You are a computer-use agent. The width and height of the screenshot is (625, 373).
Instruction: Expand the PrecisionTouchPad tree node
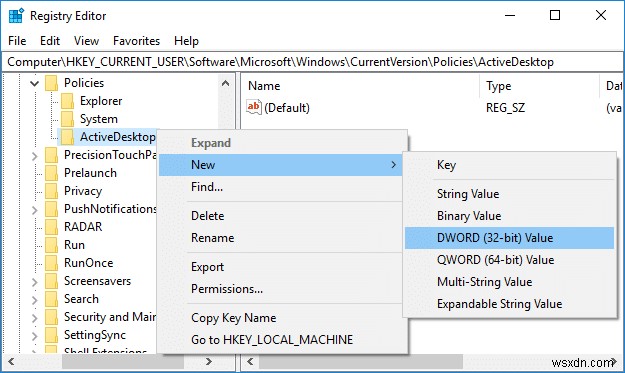(35, 155)
